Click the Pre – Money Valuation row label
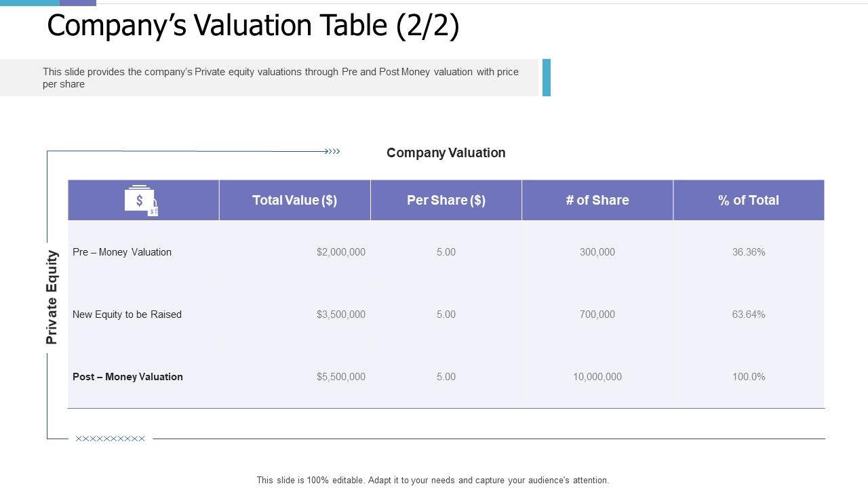 [x=122, y=252]
